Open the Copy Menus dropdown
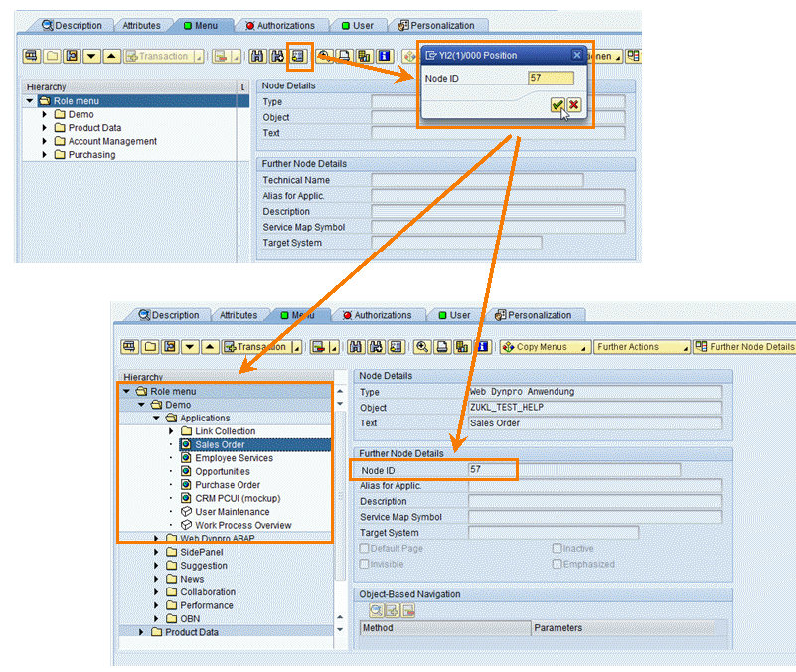 point(543,347)
